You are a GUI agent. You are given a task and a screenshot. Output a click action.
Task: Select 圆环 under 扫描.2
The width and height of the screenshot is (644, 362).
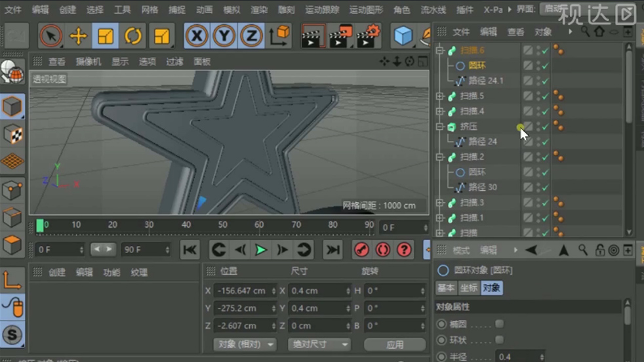(477, 172)
